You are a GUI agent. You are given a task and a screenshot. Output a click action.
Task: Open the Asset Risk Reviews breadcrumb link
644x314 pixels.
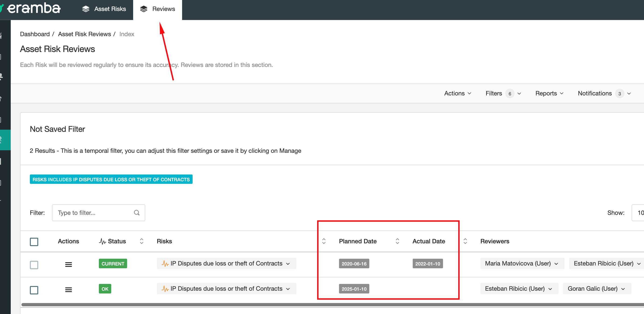[x=84, y=34]
